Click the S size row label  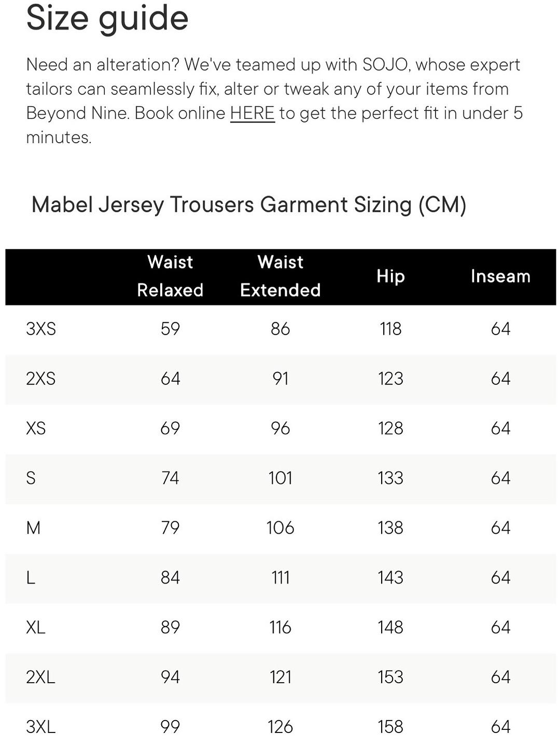coord(31,478)
